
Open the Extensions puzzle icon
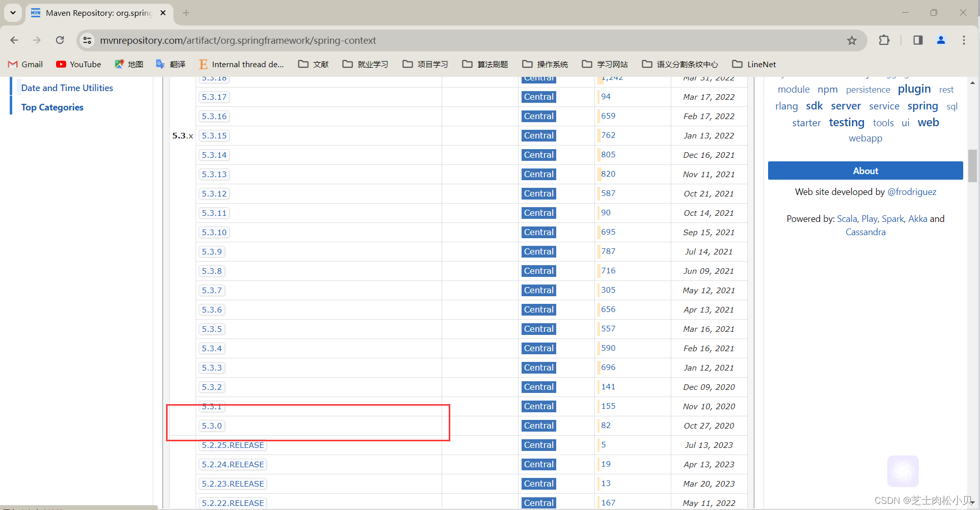coord(884,40)
